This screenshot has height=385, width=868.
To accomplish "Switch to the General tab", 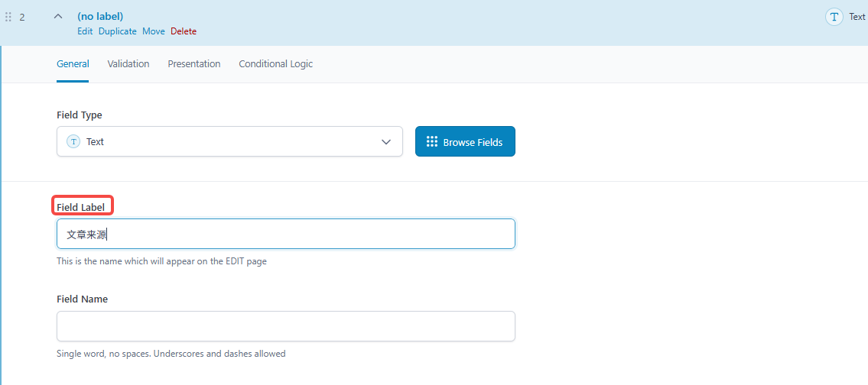I will point(73,64).
